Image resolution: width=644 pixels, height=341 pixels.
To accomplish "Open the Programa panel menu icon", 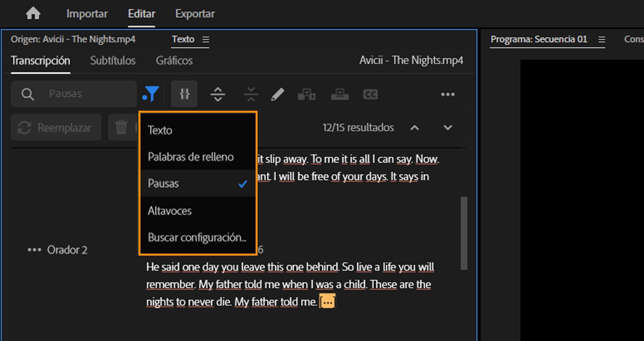I will click(x=602, y=39).
